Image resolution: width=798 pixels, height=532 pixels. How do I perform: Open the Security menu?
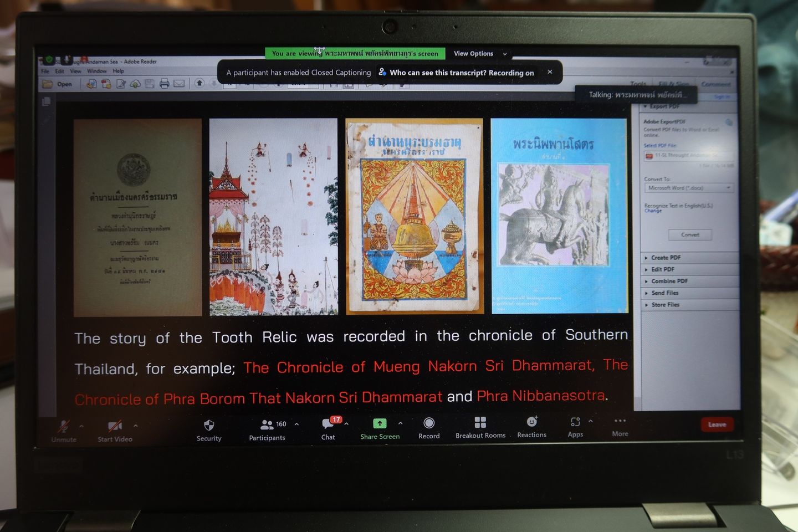209,430
